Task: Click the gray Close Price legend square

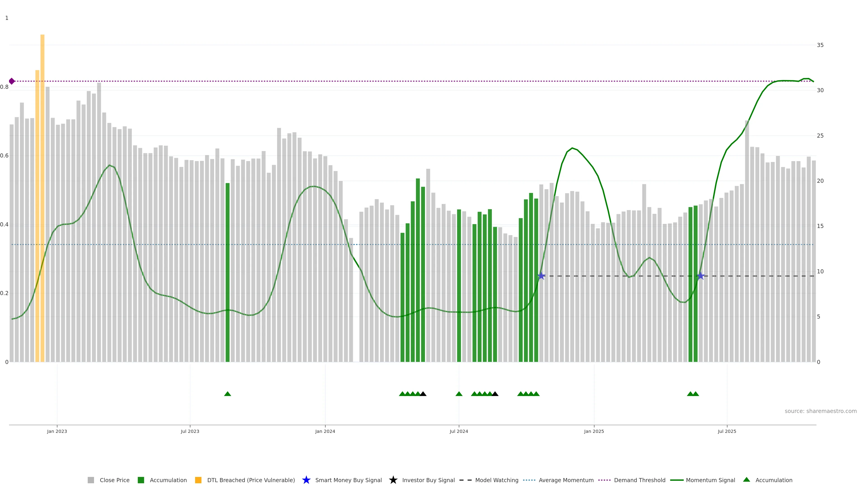Action: (x=91, y=480)
